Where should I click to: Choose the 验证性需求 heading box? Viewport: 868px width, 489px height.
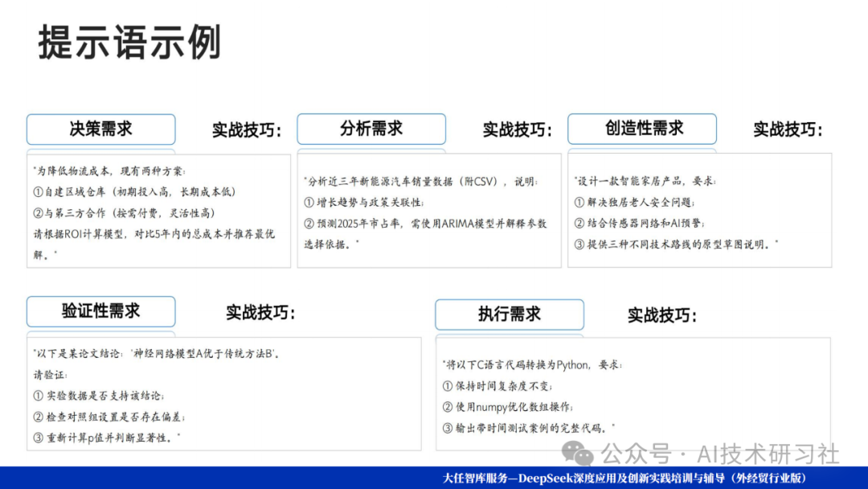coord(100,311)
